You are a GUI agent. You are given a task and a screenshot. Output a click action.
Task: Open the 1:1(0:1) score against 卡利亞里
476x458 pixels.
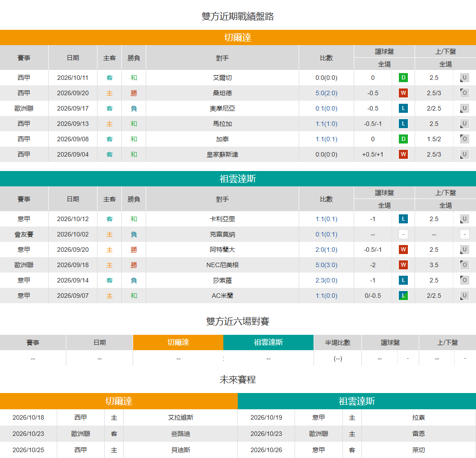point(326,219)
